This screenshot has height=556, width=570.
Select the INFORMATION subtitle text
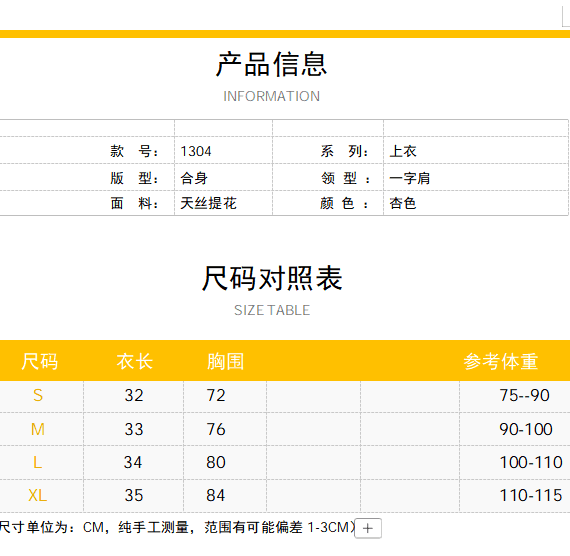(x=272, y=96)
